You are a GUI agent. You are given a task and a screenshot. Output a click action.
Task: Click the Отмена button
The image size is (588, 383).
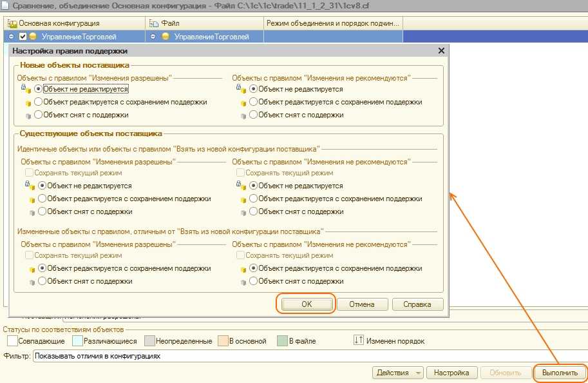click(x=361, y=304)
